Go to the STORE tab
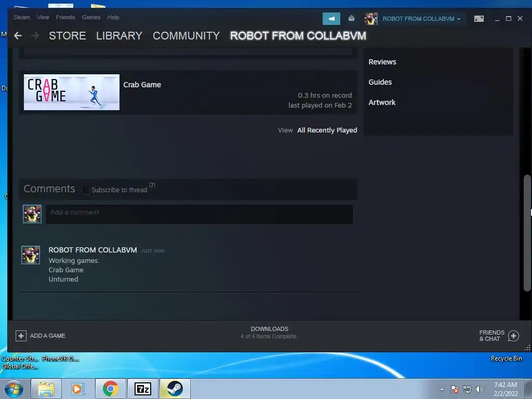Image resolution: width=532 pixels, height=399 pixels. 67,36
